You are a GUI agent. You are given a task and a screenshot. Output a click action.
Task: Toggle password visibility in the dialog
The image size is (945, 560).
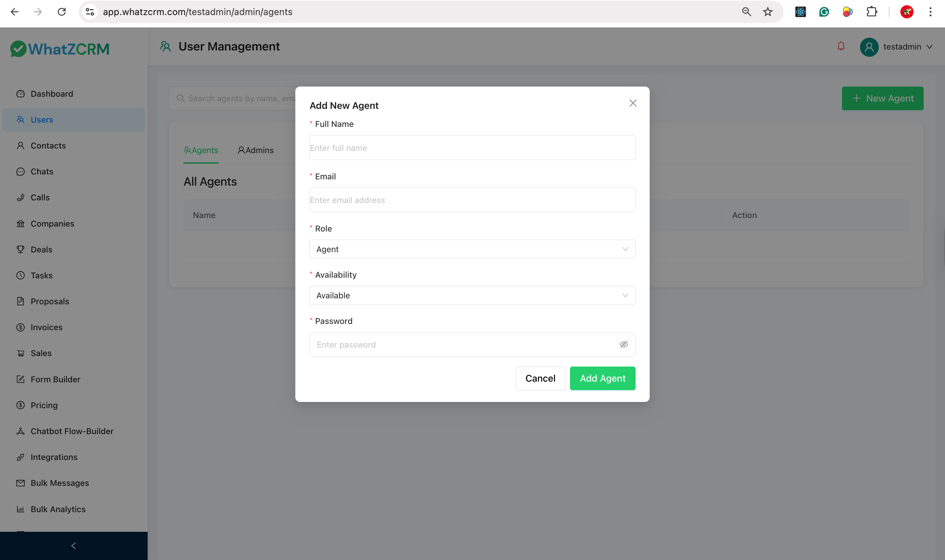tap(623, 344)
